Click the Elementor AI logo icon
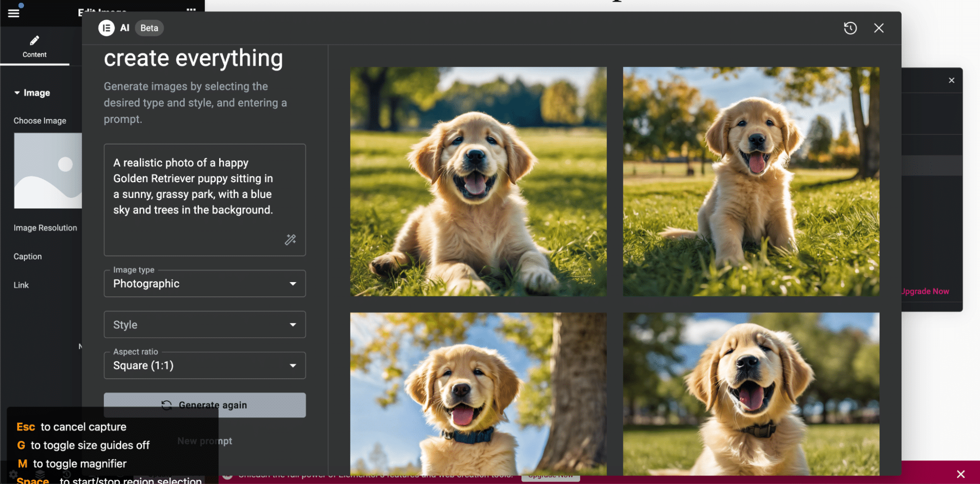Viewport: 980px width, 484px height. click(x=106, y=28)
